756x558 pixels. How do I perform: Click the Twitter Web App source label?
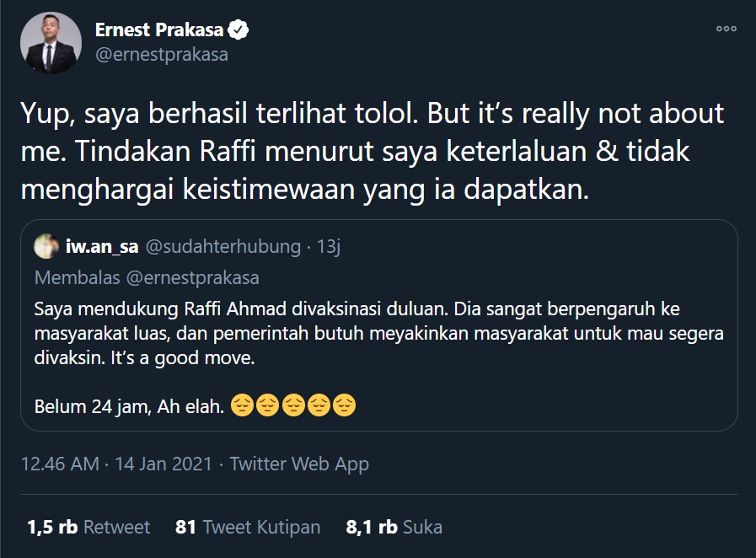click(308, 463)
